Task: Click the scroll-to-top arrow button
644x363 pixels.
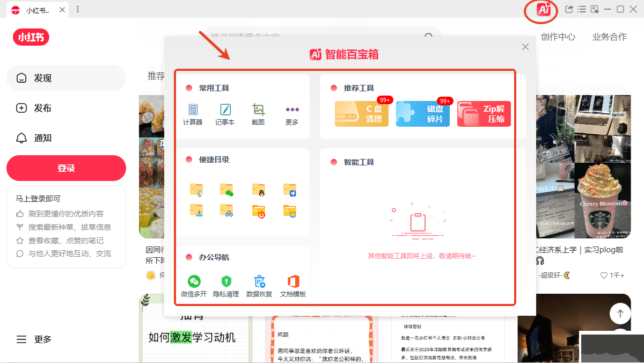Action: [620, 313]
